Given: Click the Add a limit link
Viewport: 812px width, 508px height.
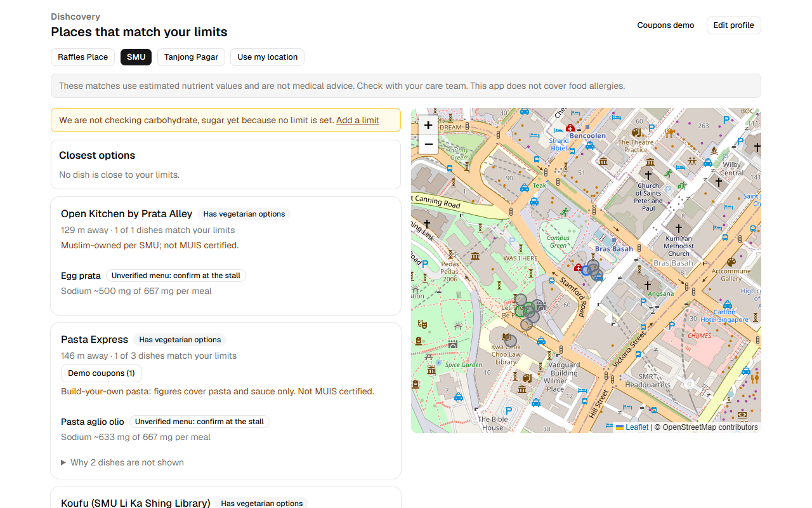Looking at the screenshot, I should pos(358,120).
